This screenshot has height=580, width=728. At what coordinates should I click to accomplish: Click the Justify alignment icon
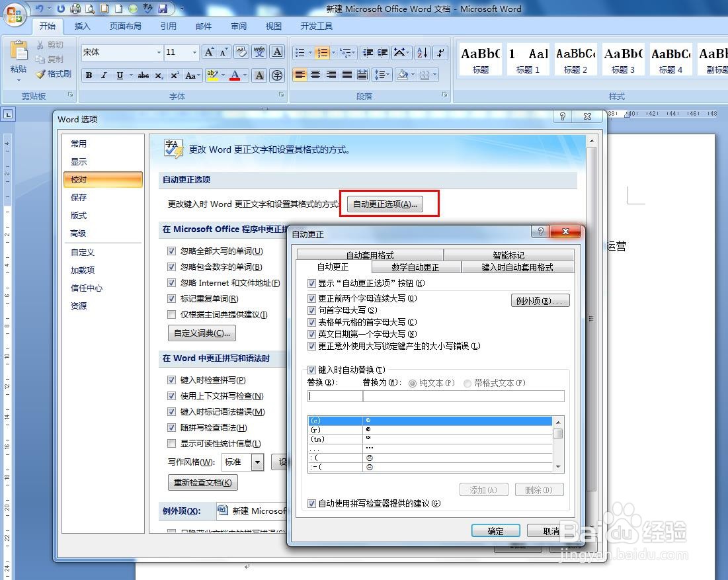click(347, 74)
